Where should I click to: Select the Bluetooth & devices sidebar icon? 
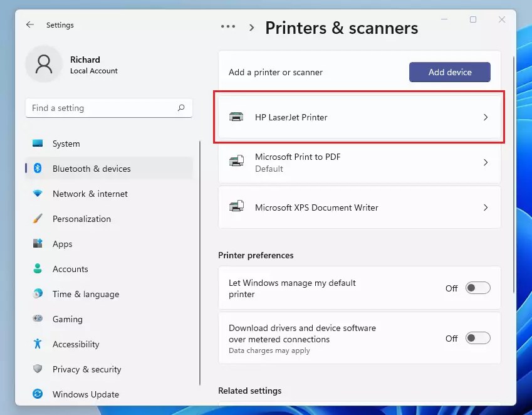[38, 169]
